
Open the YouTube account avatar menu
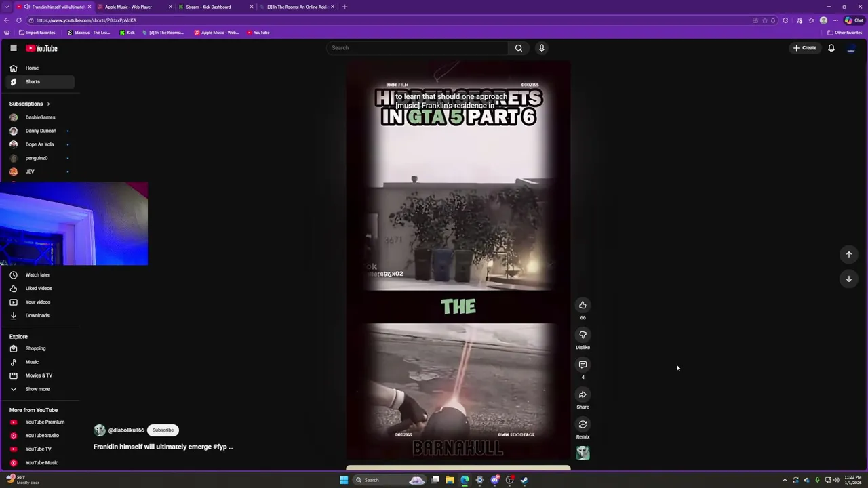pyautogui.click(x=851, y=48)
